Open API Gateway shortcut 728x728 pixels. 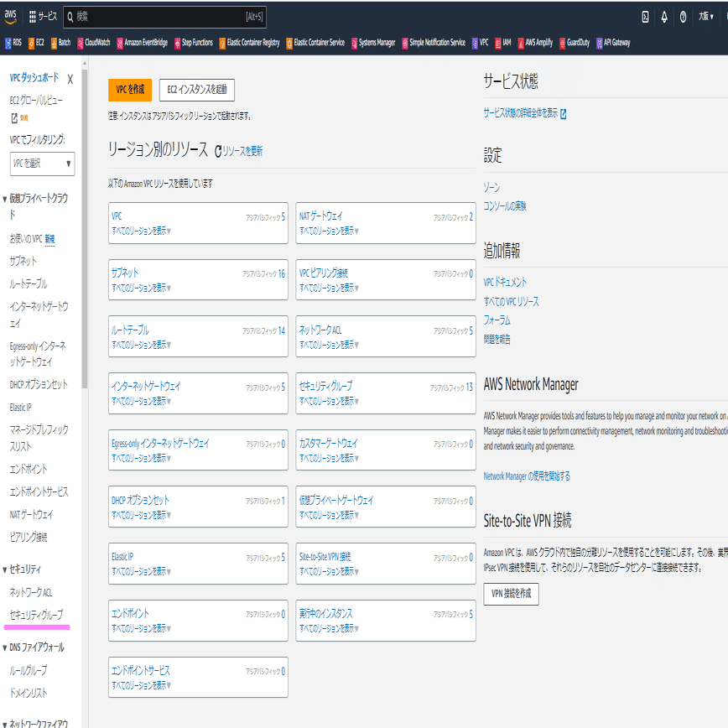tap(613, 43)
